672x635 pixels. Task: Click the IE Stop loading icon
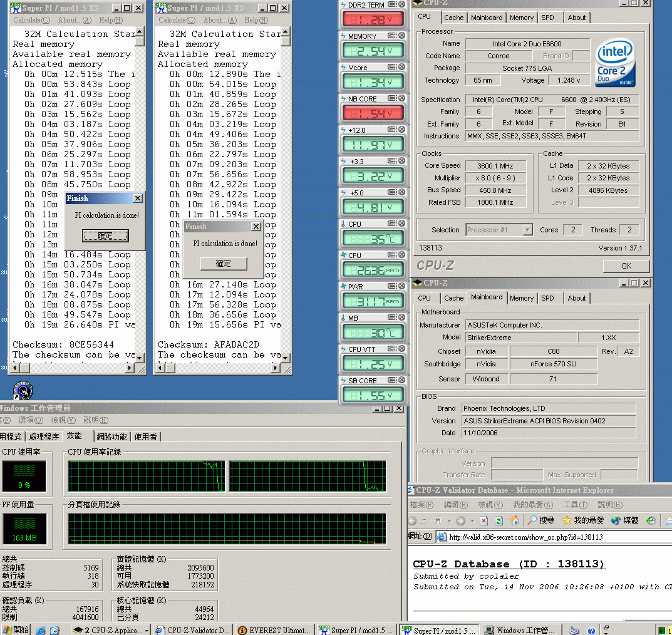click(484, 520)
